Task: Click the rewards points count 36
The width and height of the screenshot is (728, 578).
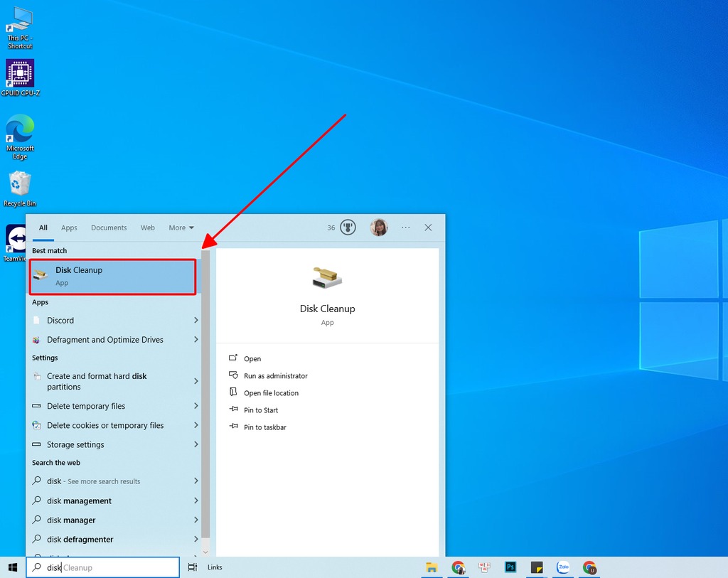Action: pyautogui.click(x=331, y=228)
